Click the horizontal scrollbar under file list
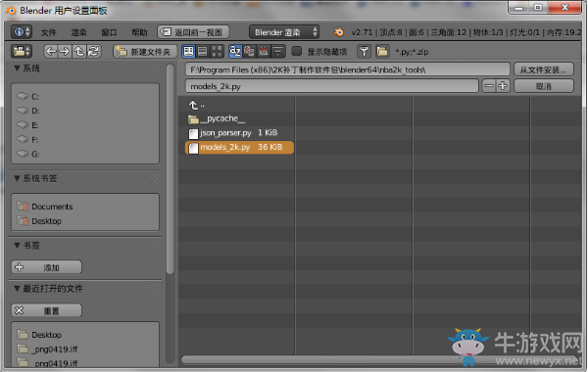The height and width of the screenshot is (372, 588). pos(380,360)
